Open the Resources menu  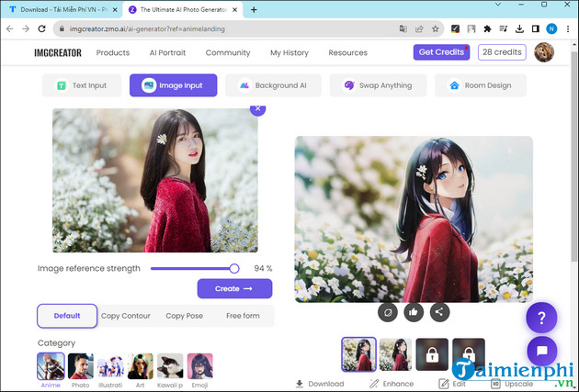click(347, 52)
